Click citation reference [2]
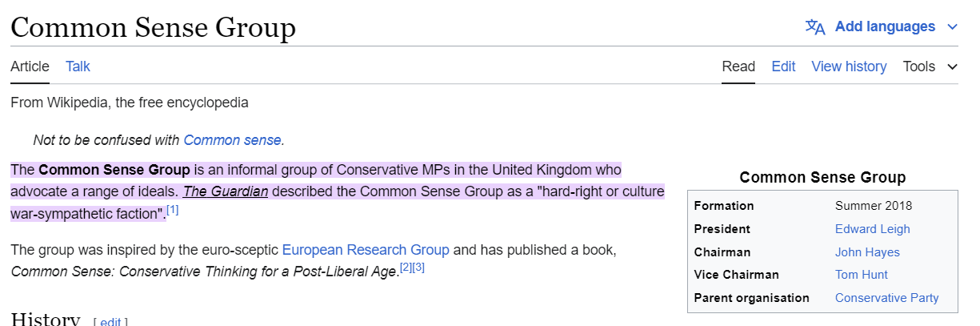This screenshot has width=980, height=326. (x=406, y=268)
